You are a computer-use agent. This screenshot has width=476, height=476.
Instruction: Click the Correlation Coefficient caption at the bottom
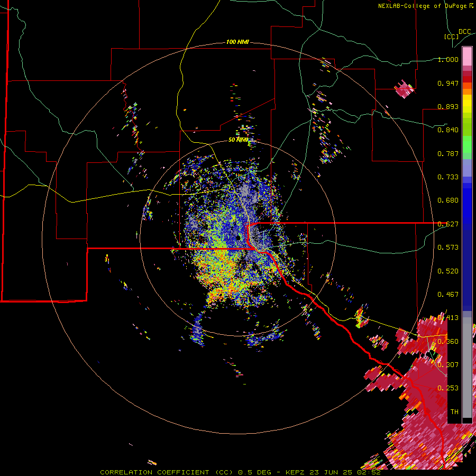click(x=241, y=472)
